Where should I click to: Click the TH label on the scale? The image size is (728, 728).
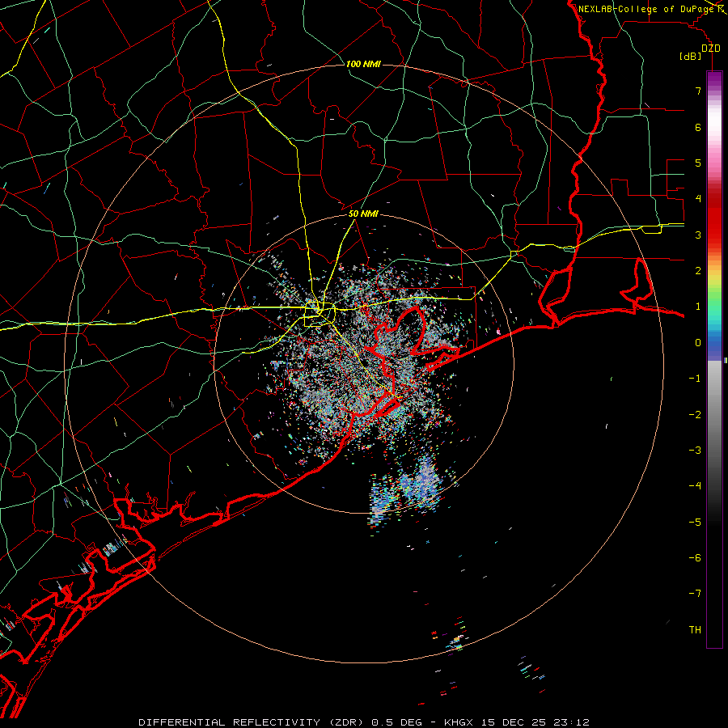point(695,630)
